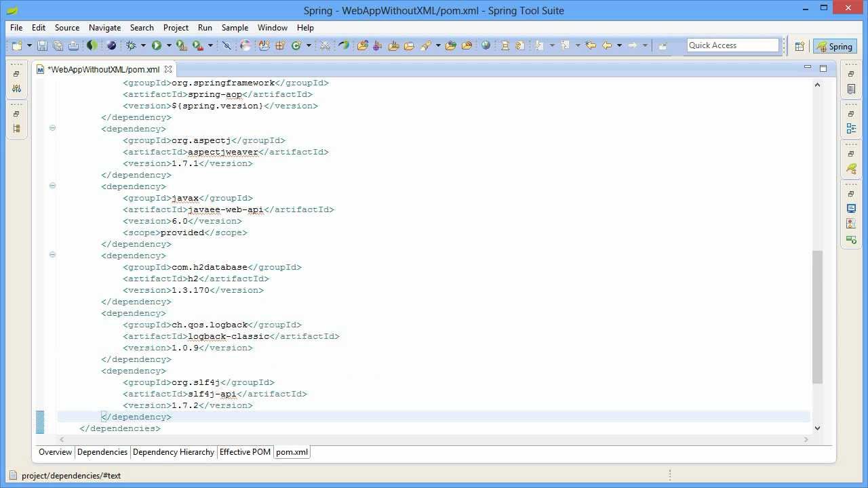Screen dimensions: 868x488
Task: Click the Last Edit Location icon
Action: click(x=591, y=45)
